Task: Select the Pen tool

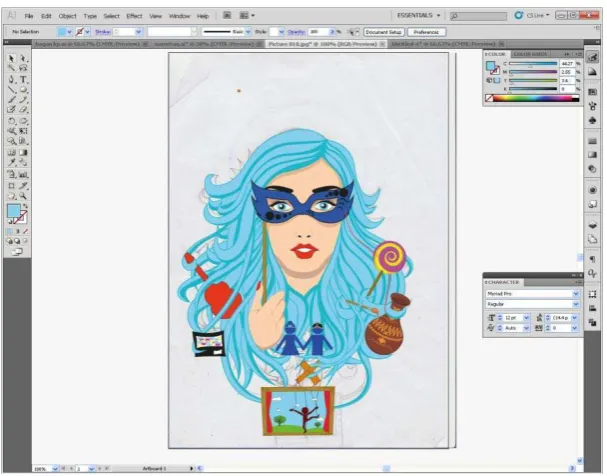Action: click(x=12, y=79)
